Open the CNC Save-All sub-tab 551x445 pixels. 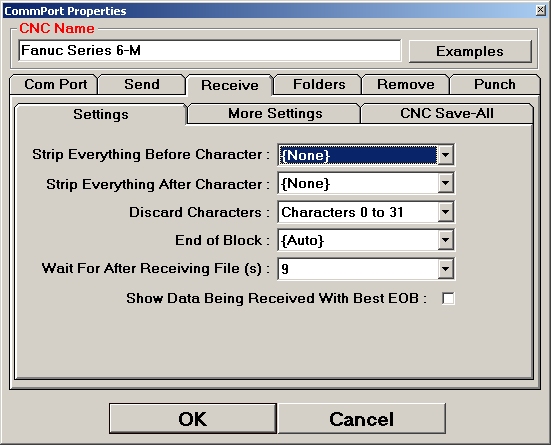pos(447,114)
